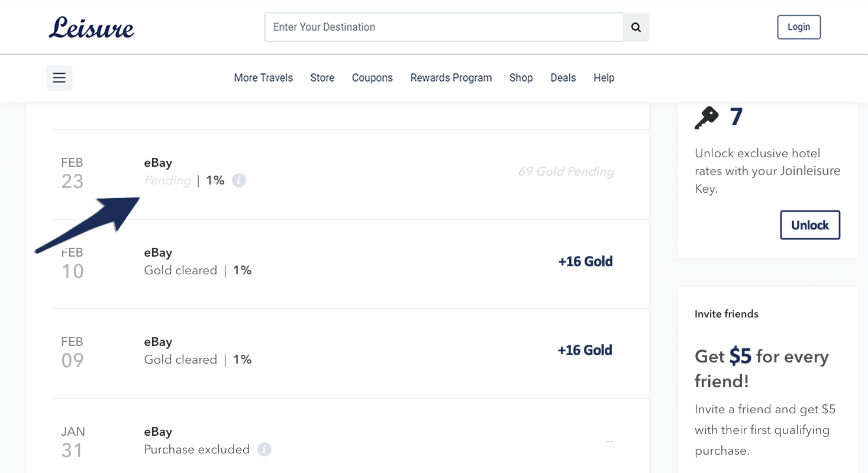This screenshot has height=473, width=868.
Task: Click info icon beside Pending 1%
Action: 239,180
